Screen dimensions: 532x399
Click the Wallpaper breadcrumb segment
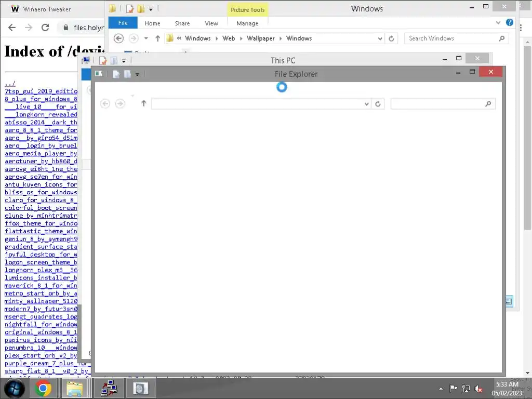point(261,38)
